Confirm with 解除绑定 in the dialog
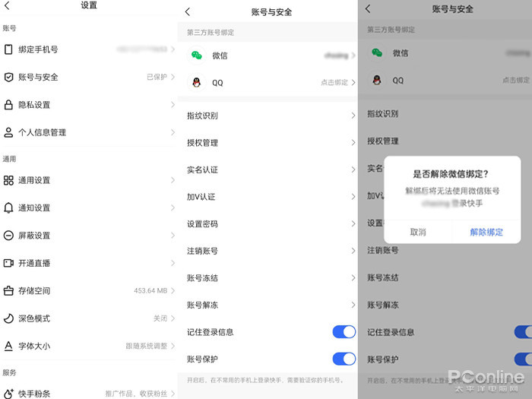Viewport: 532px width, 399px height. (486, 232)
